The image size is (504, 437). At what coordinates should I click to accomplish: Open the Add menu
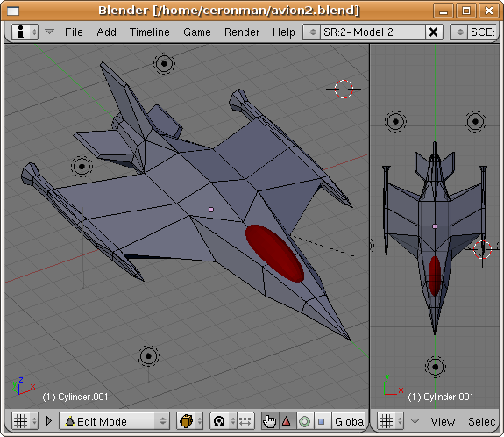106,32
